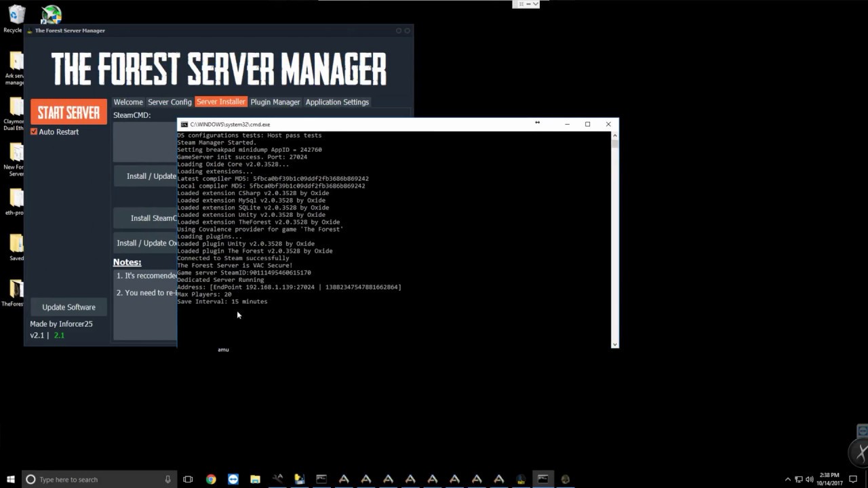Click the Update Software button

[68, 307]
